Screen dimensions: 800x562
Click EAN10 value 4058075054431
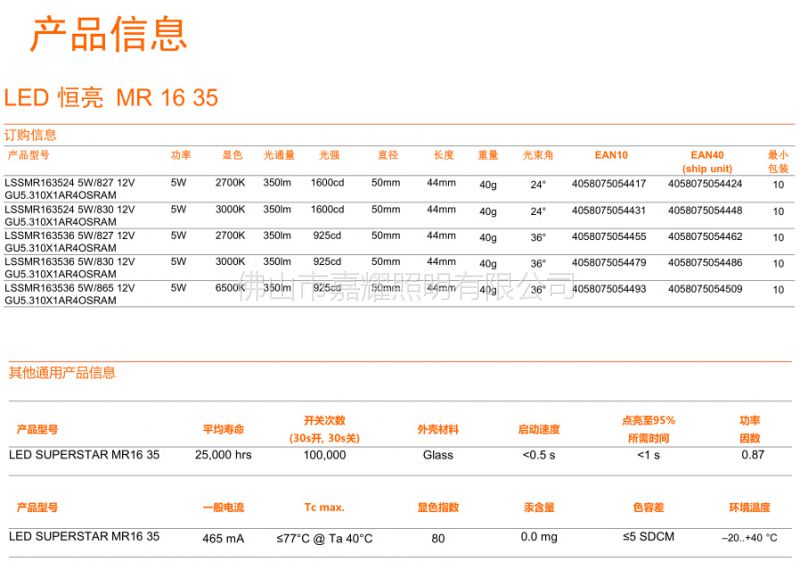coord(609,210)
